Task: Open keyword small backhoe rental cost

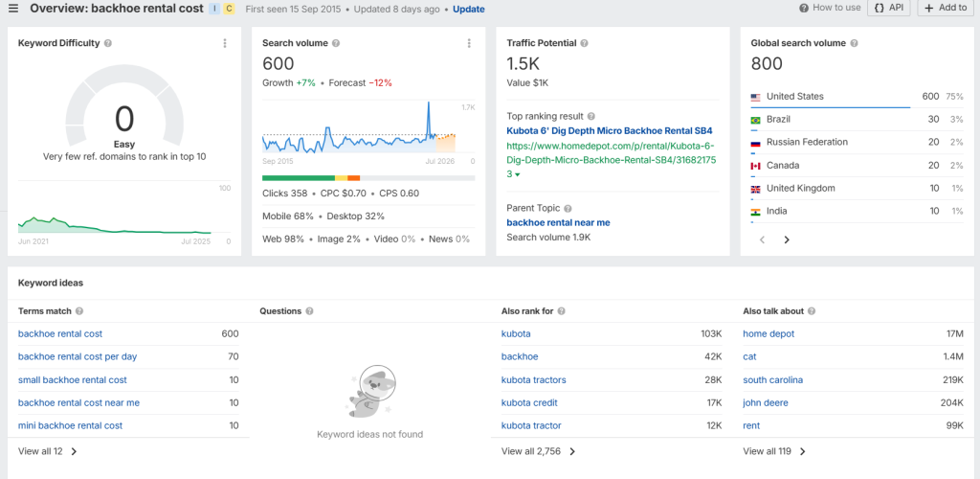Action: [x=73, y=380]
